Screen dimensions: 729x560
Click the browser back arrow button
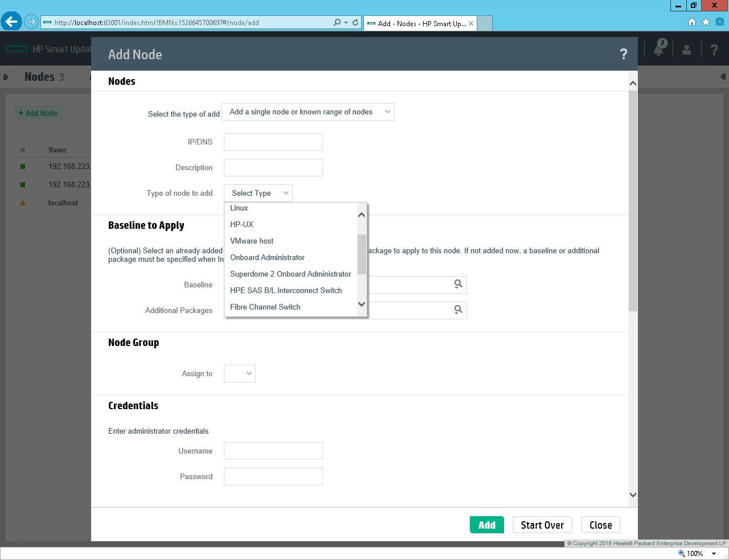pos(11,22)
